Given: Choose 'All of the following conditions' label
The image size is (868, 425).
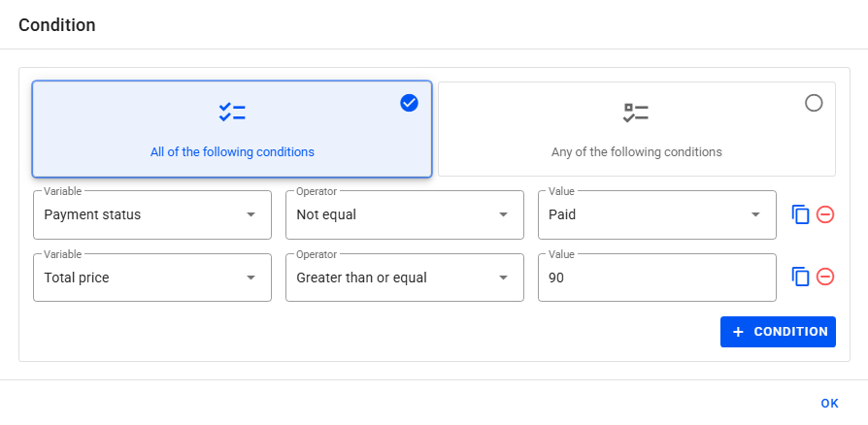Looking at the screenshot, I should pos(232,152).
